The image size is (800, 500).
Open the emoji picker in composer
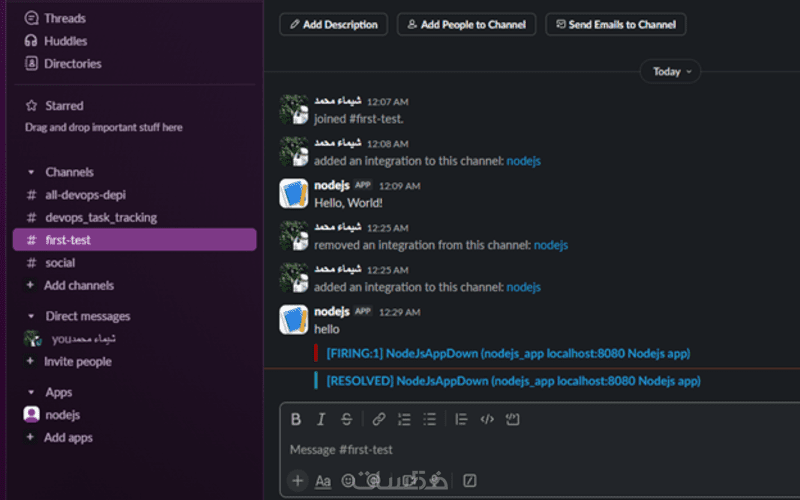348,481
